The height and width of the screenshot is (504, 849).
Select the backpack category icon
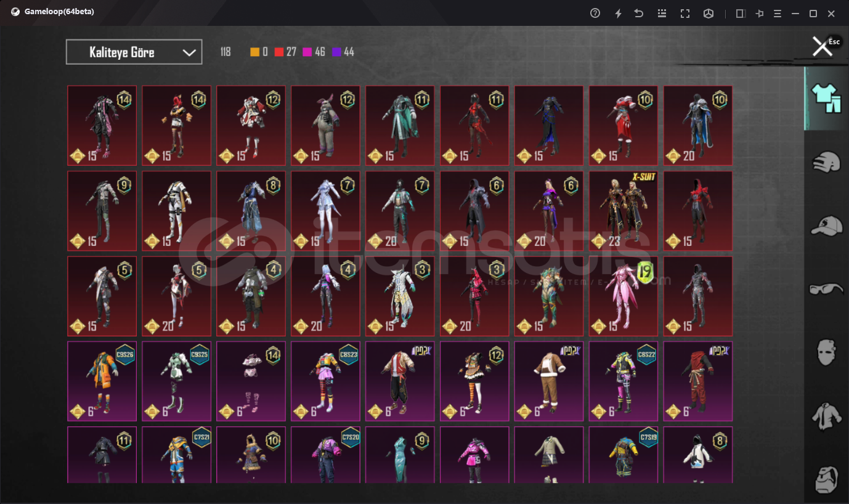(826, 479)
